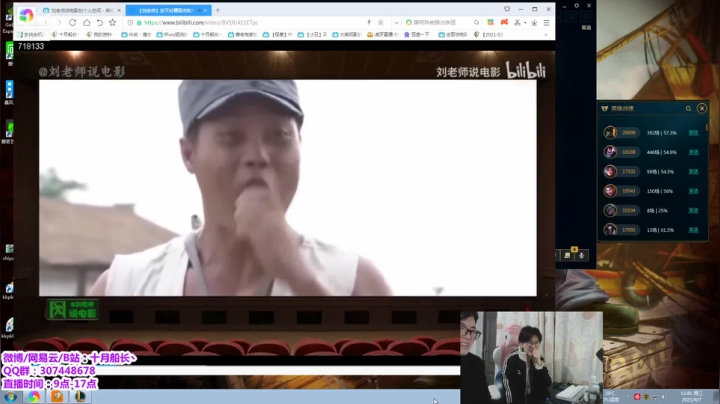720x404 pixels.
Task: Select the champion row with 26898 points
Action: point(652,133)
